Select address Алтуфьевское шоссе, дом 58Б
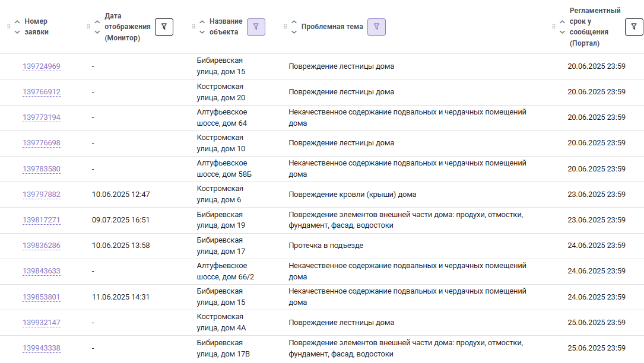 pyautogui.click(x=224, y=169)
